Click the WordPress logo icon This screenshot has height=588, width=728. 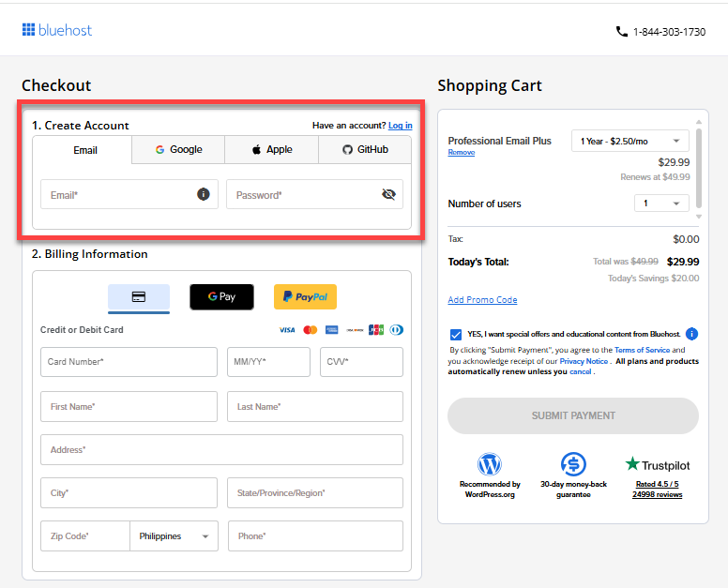[x=490, y=464]
